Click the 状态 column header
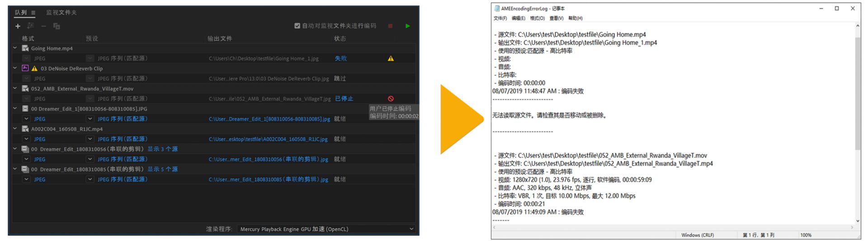This screenshot has height=241, width=868. (x=340, y=38)
